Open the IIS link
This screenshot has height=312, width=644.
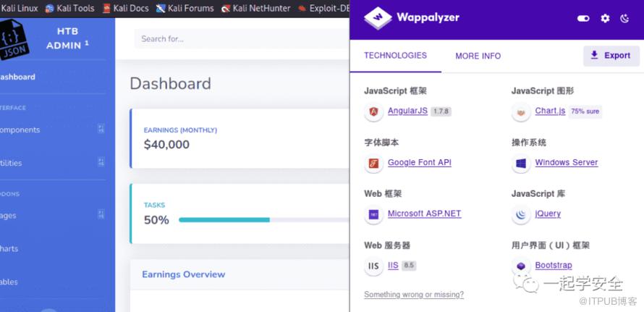393,266
